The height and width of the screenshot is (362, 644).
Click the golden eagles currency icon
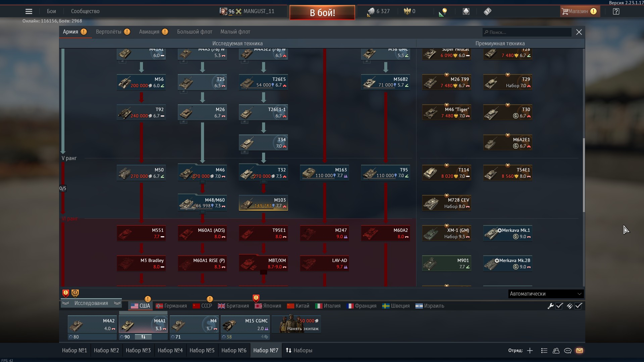click(407, 11)
